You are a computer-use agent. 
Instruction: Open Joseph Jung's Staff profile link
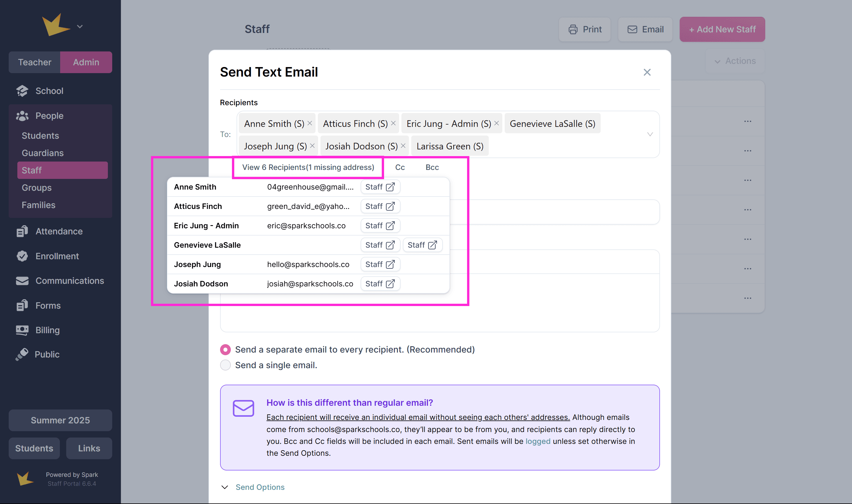(380, 264)
